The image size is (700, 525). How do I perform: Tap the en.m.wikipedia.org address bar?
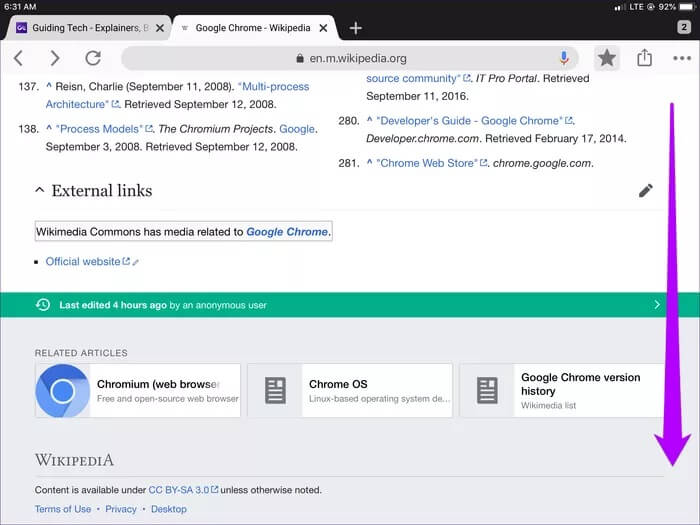(350, 58)
